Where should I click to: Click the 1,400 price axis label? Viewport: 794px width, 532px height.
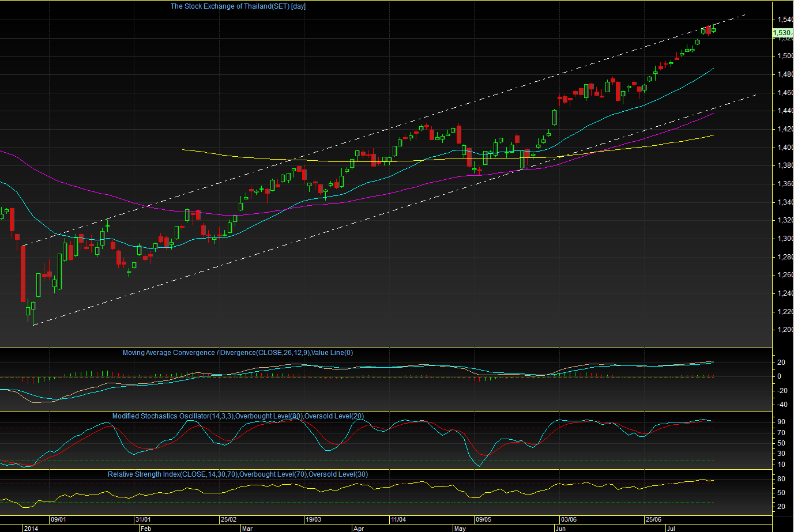coord(785,148)
